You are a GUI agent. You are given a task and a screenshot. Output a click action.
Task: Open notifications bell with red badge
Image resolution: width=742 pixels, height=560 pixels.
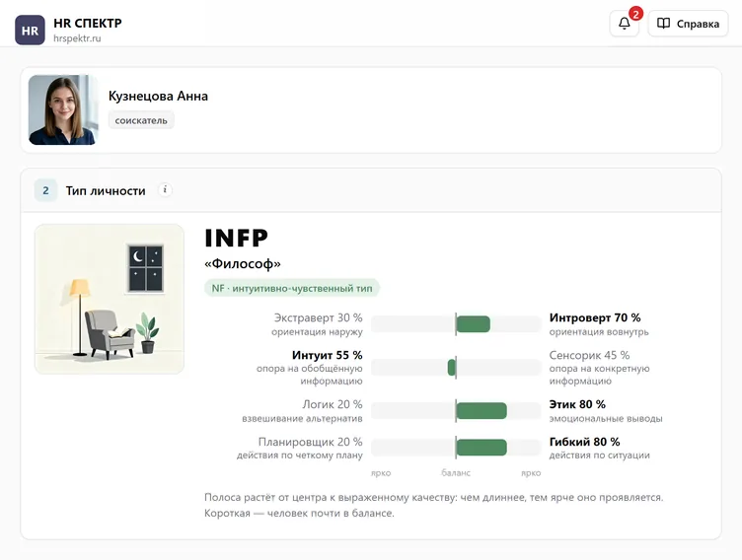[x=625, y=24]
